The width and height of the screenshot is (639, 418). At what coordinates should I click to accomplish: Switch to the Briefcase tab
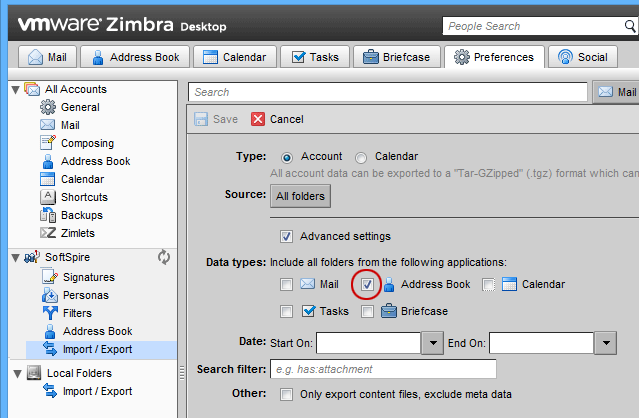(397, 57)
